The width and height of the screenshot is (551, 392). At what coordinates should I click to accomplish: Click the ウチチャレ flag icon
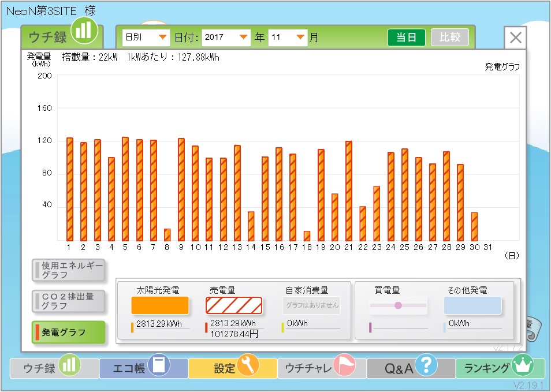point(344,365)
